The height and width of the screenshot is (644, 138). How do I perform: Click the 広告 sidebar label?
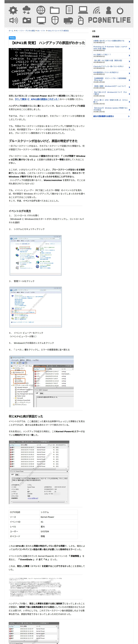(x=94, y=31)
